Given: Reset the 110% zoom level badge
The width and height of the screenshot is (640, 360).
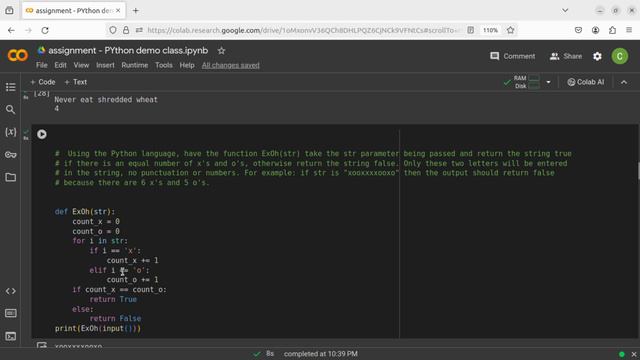Looking at the screenshot, I should [x=490, y=30].
